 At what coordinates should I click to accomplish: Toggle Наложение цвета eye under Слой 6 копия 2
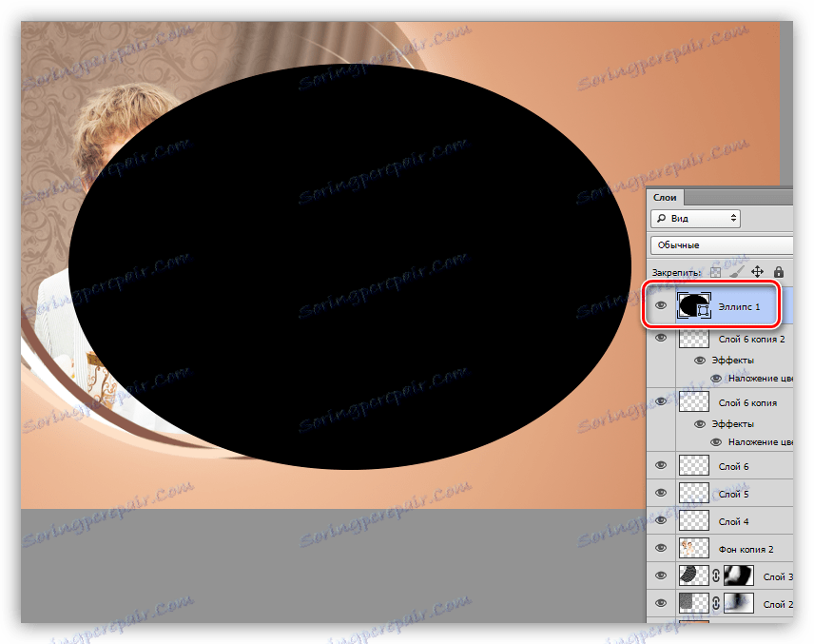coord(716,378)
